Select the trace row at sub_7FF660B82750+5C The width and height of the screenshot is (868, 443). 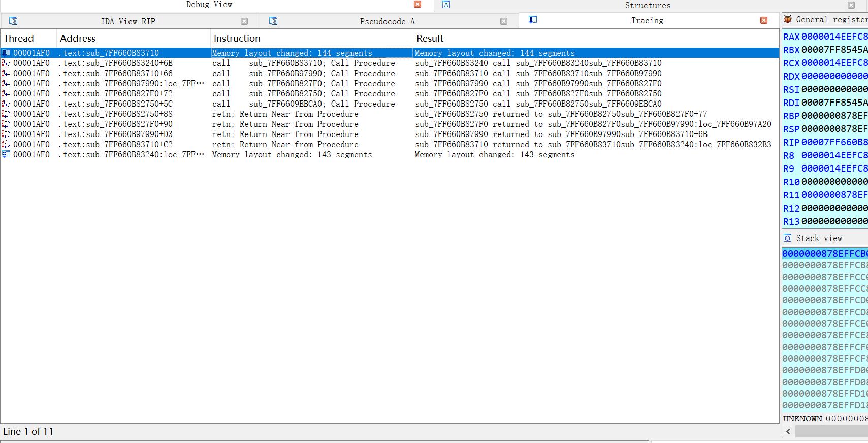390,104
